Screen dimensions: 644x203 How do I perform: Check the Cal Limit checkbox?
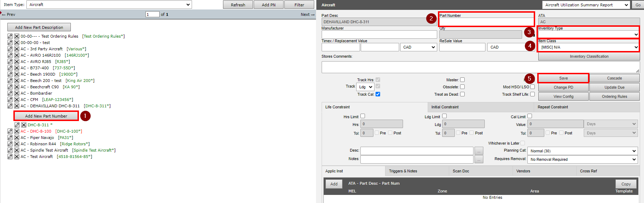pyautogui.click(x=530, y=116)
